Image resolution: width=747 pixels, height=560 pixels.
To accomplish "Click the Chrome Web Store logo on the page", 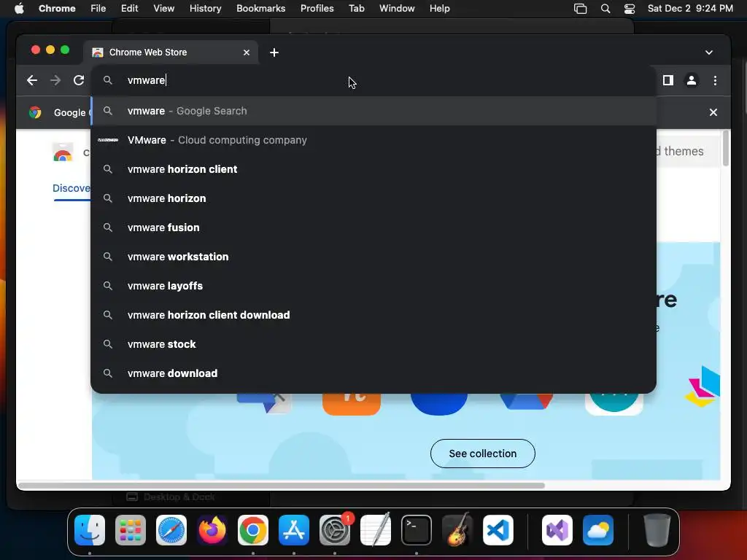I will pyautogui.click(x=63, y=152).
